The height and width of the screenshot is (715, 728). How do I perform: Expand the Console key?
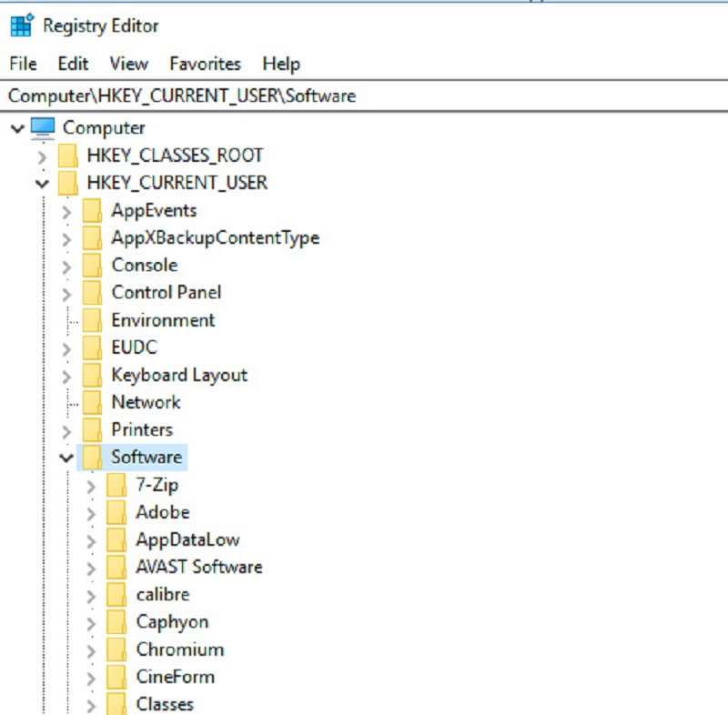[66, 267]
